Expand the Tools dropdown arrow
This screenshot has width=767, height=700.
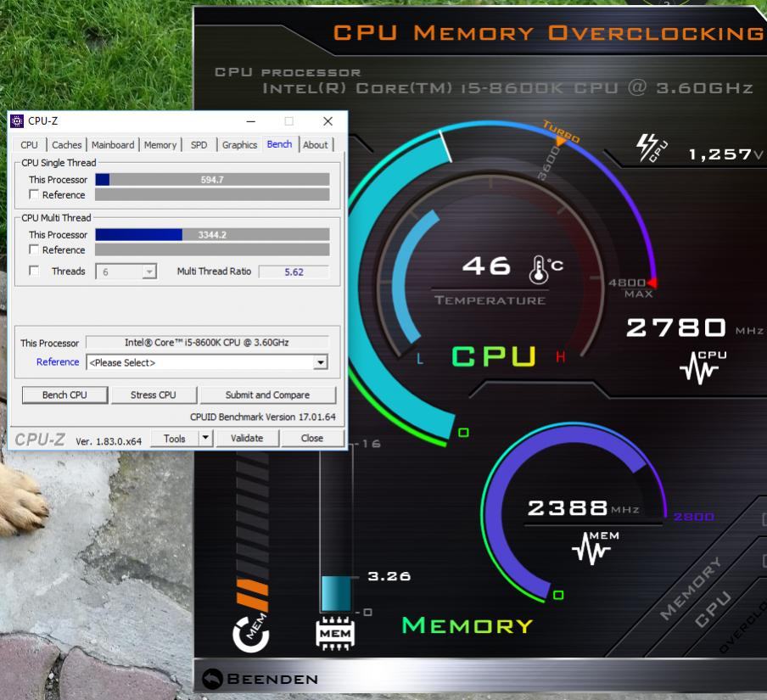pos(206,438)
